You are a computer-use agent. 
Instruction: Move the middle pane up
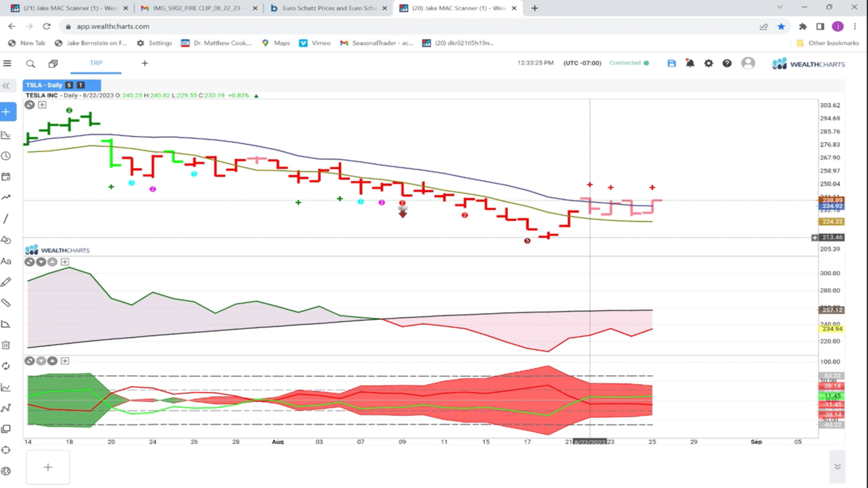pos(52,262)
